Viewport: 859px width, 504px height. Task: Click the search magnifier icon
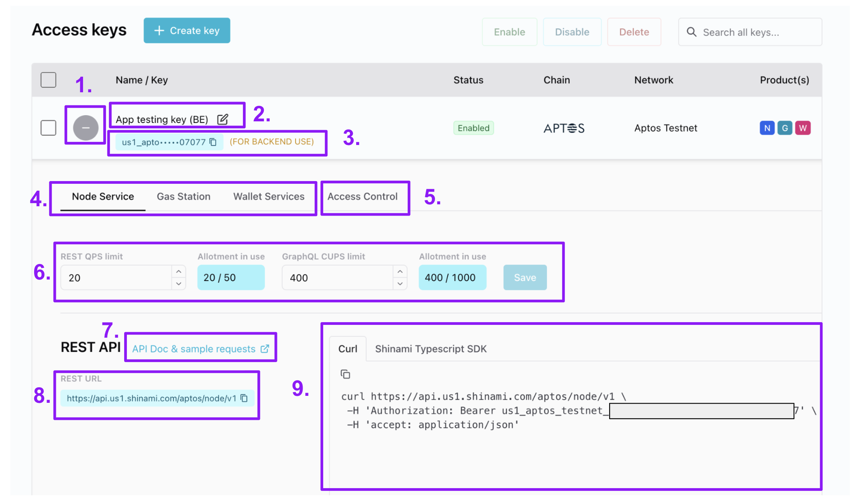click(x=691, y=32)
